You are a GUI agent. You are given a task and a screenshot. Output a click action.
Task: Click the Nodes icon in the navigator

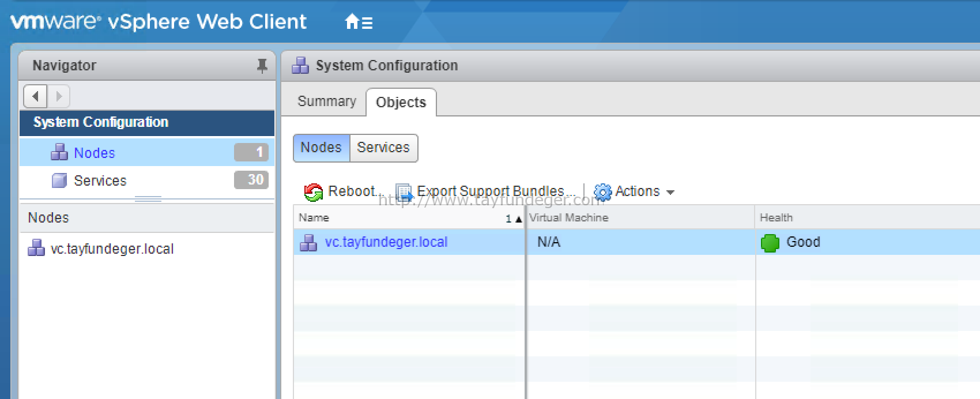[x=59, y=152]
